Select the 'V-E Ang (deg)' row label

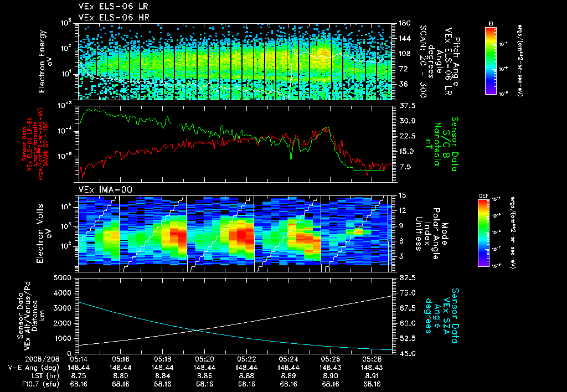pos(34,368)
